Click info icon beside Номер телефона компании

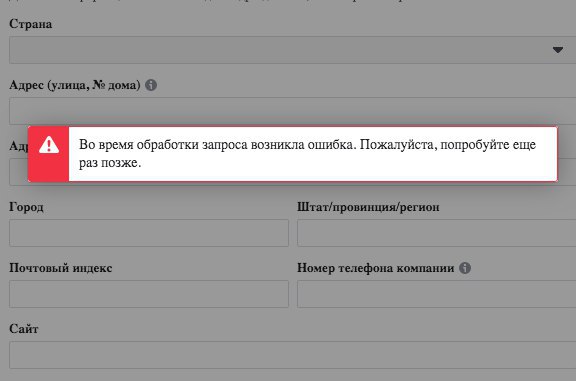click(465, 268)
